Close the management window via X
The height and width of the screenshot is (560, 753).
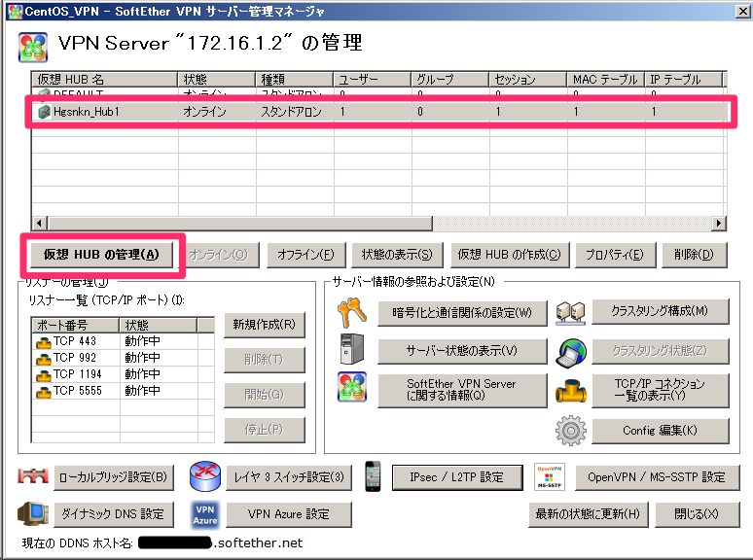[x=743, y=11]
